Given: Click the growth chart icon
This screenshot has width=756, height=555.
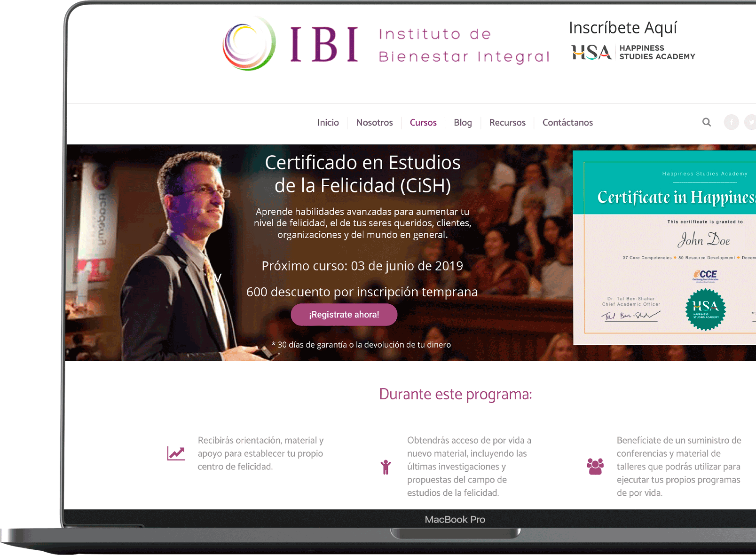Looking at the screenshot, I should tap(176, 453).
